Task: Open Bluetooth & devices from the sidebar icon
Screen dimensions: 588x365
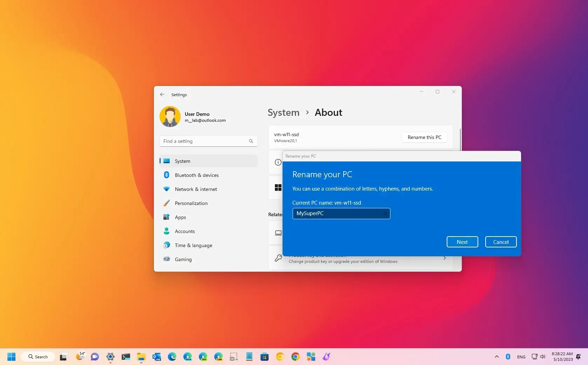Action: [167, 175]
